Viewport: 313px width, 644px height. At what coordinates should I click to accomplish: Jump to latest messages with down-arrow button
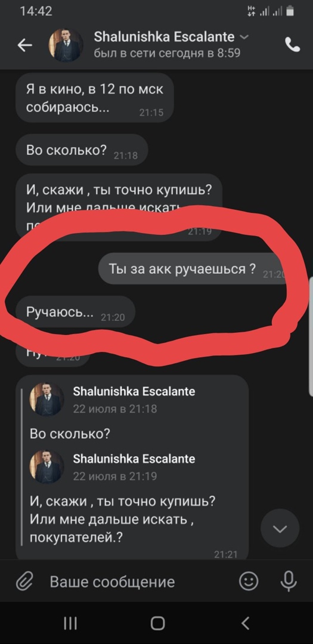click(x=280, y=528)
